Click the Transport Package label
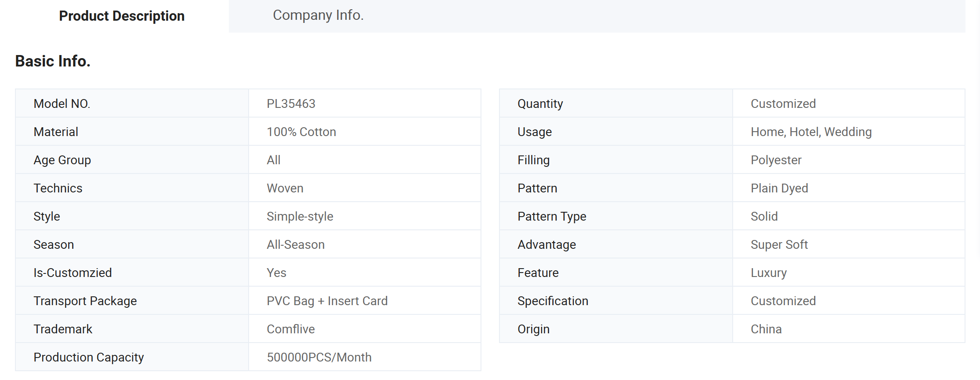 pyautogui.click(x=85, y=301)
